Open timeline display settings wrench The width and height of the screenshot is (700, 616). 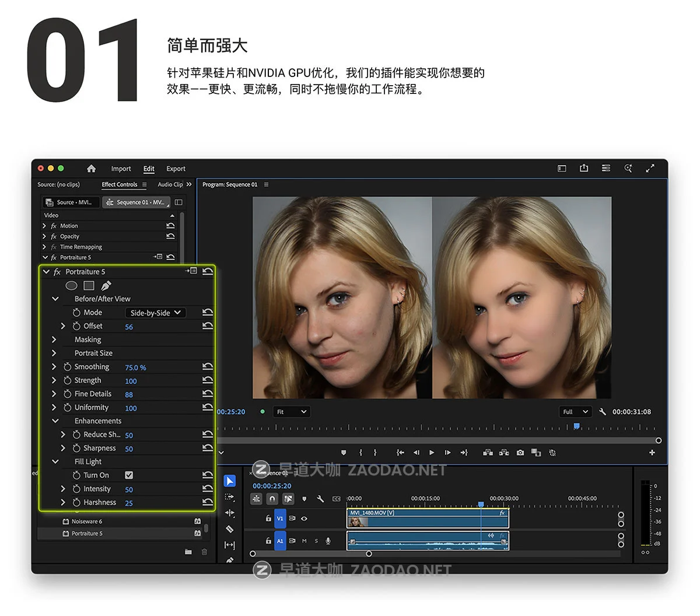(320, 499)
